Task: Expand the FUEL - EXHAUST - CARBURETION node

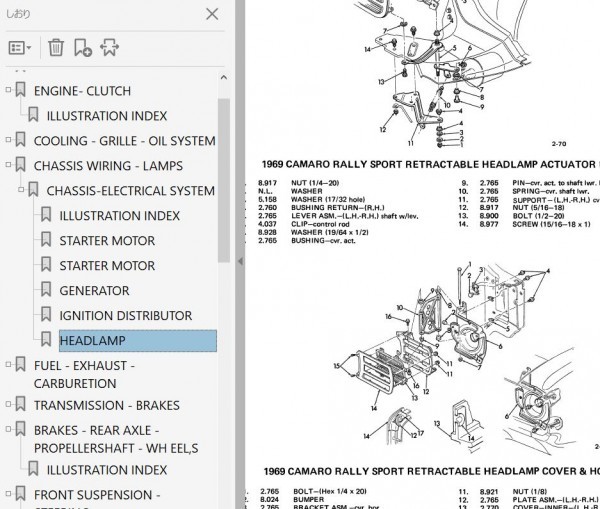Action: pyautogui.click(x=8, y=364)
